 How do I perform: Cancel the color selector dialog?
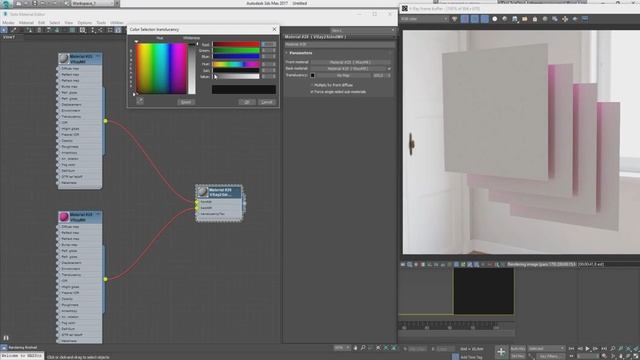(x=267, y=102)
